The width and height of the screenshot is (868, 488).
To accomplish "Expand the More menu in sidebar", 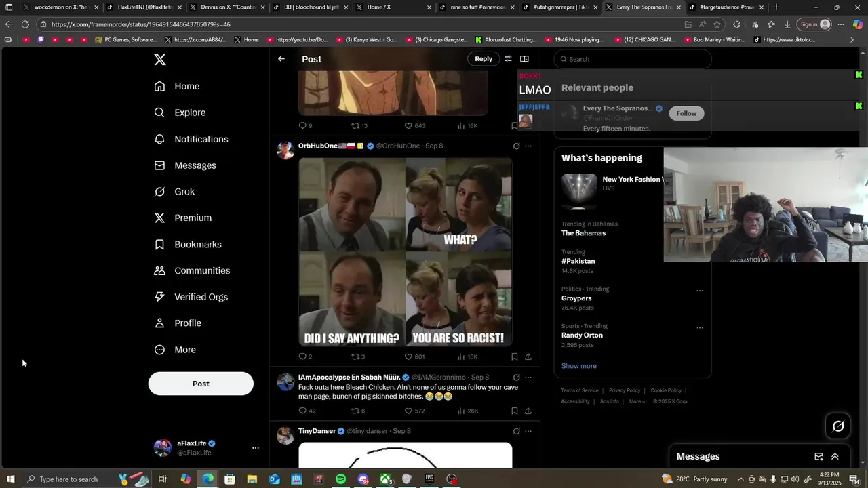I will [175, 350].
